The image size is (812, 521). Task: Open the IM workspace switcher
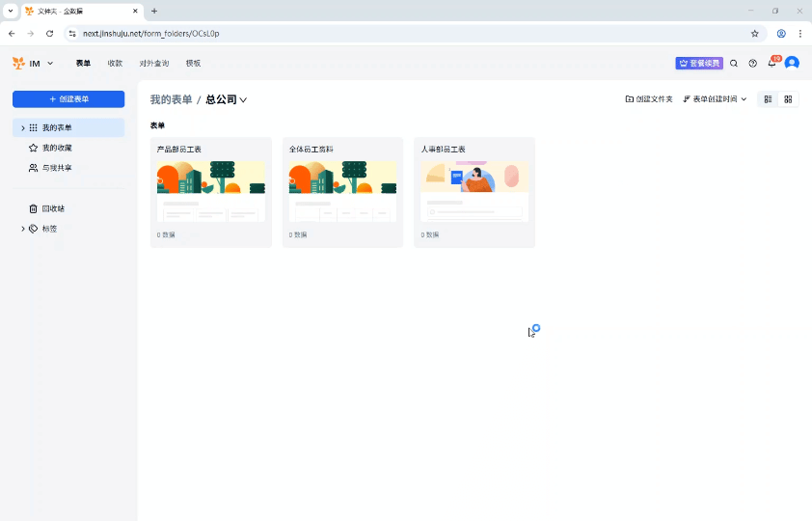[34, 64]
